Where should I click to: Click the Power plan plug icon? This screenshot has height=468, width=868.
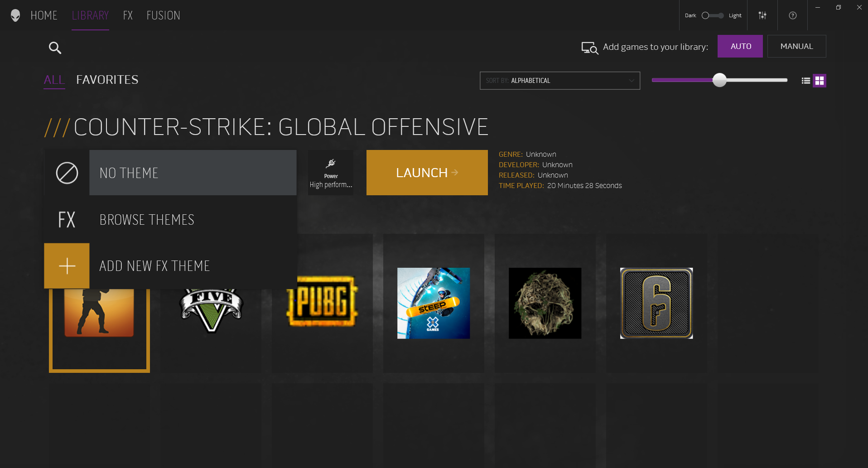tap(331, 164)
